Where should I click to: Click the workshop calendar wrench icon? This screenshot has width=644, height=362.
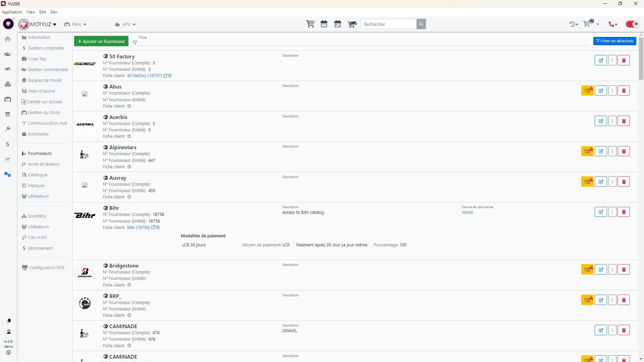(338, 24)
